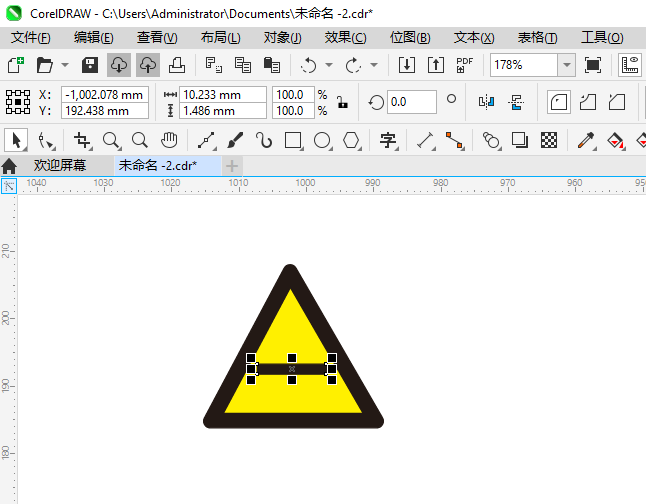Click the horizontal scale percent field

(x=293, y=95)
